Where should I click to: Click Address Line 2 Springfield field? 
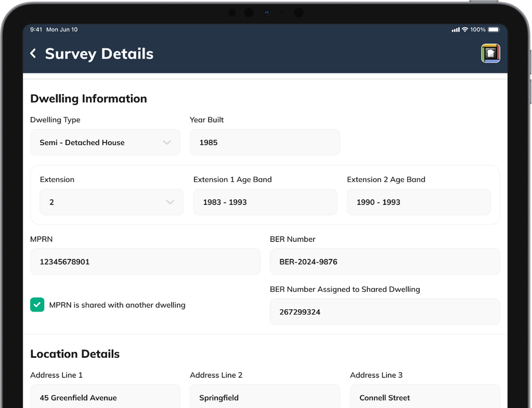[x=264, y=397]
